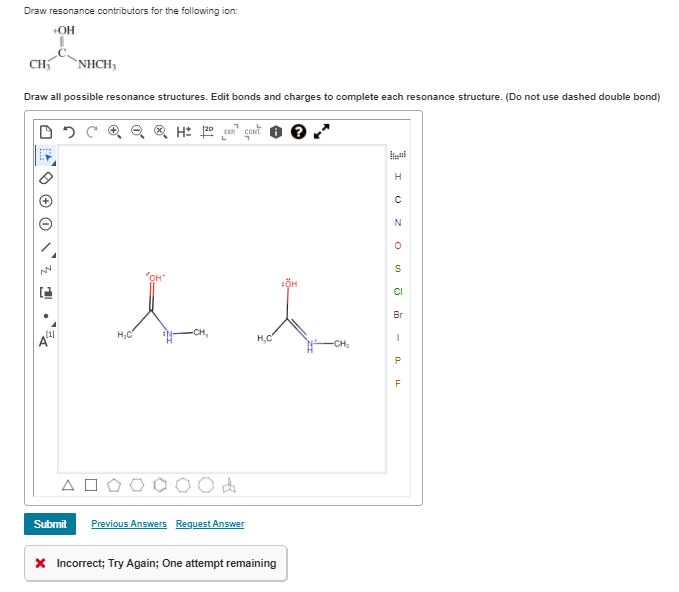Viewport: 679px width, 592px height.
Task: Open the help question mark icon
Action: click(298, 132)
